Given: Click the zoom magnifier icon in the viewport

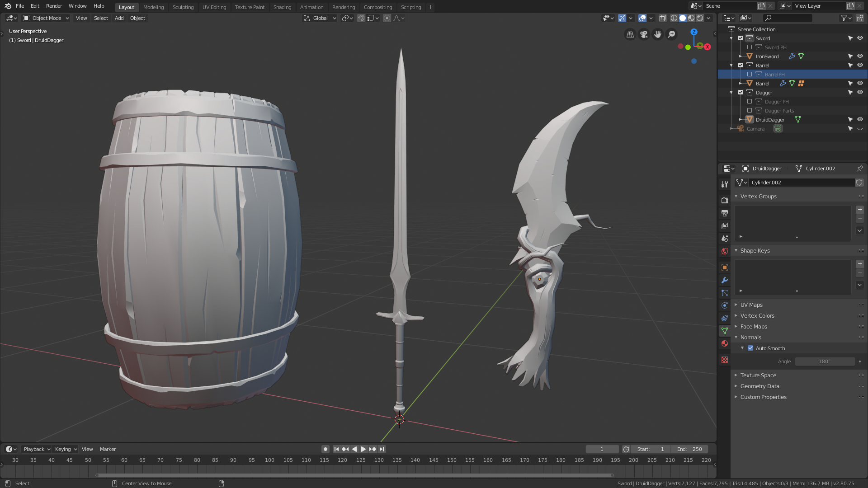Looking at the screenshot, I should tap(672, 34).
